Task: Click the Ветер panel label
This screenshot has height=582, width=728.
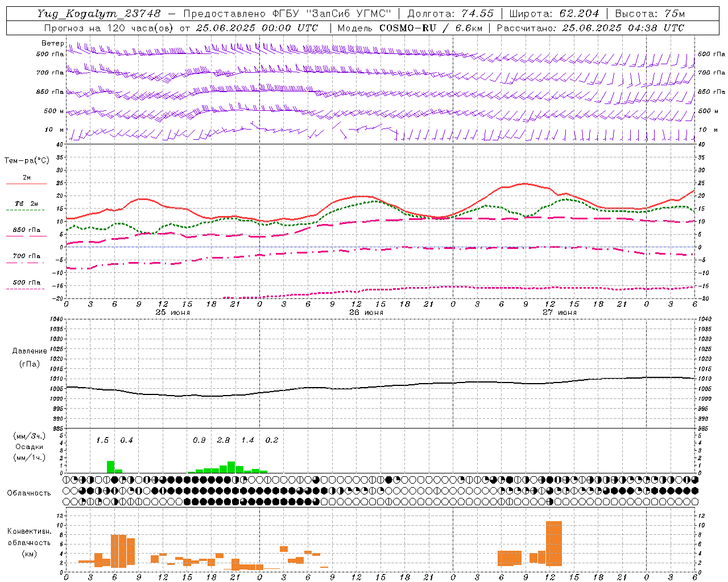Action: point(52,43)
